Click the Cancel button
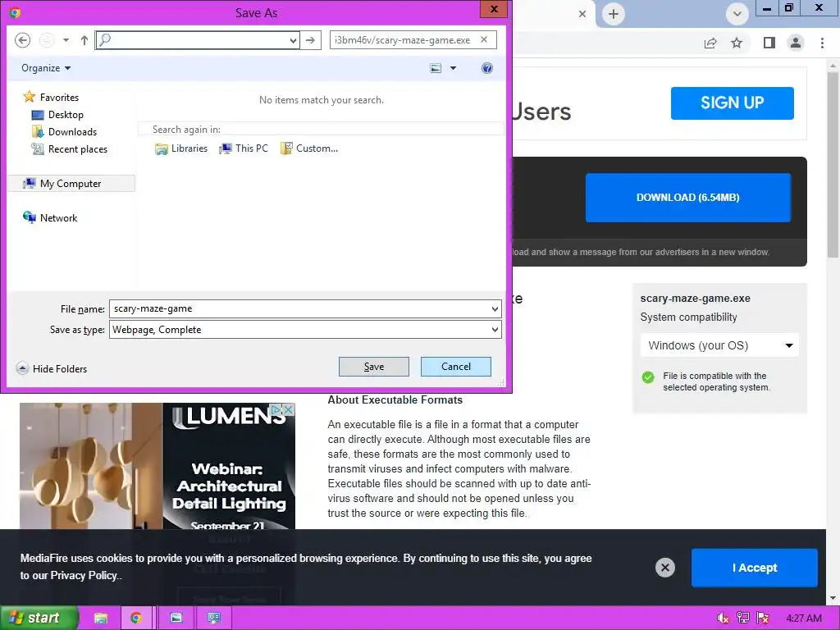Image resolution: width=840 pixels, height=630 pixels. click(x=456, y=367)
